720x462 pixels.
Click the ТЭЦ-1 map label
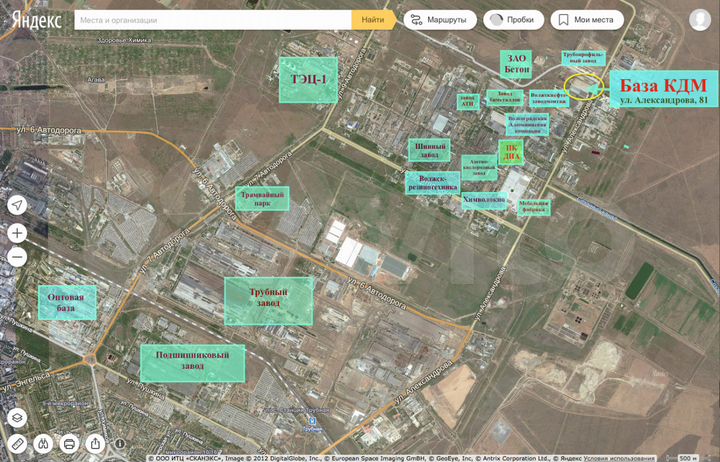[x=308, y=79]
